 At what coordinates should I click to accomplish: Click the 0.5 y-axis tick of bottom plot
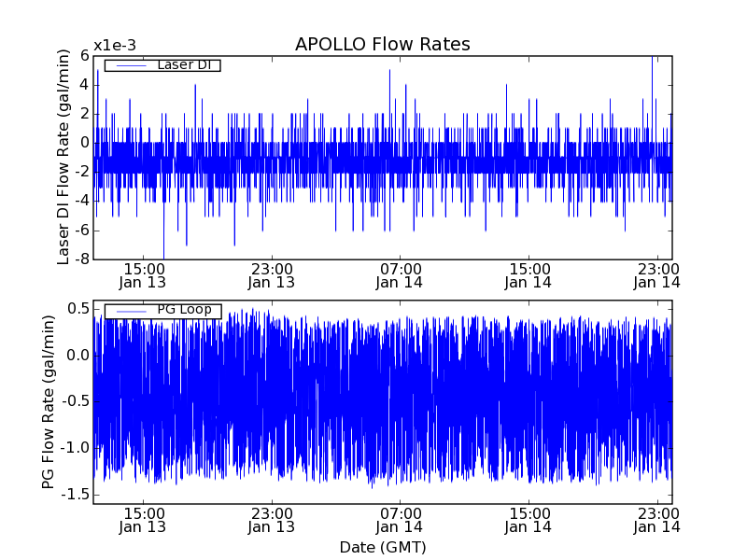76,308
